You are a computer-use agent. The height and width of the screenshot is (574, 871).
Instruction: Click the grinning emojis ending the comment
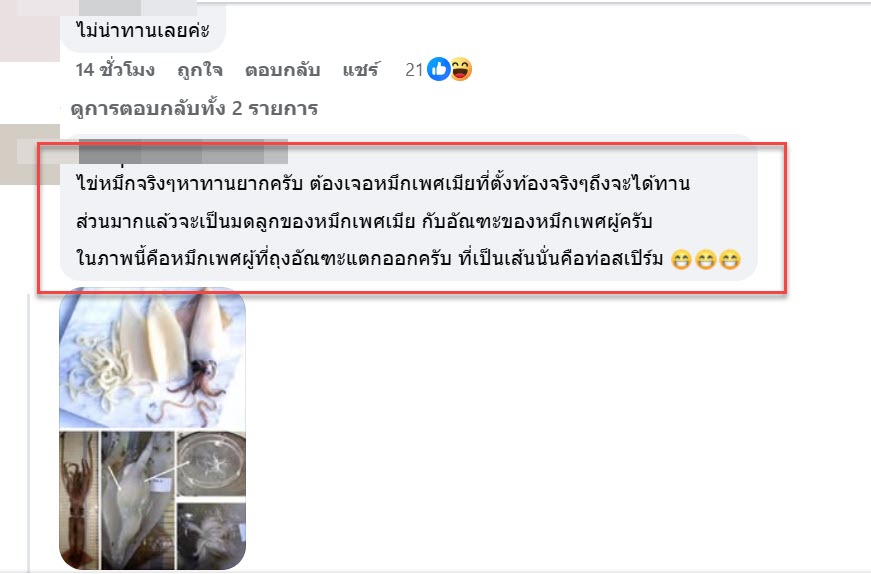click(705, 259)
